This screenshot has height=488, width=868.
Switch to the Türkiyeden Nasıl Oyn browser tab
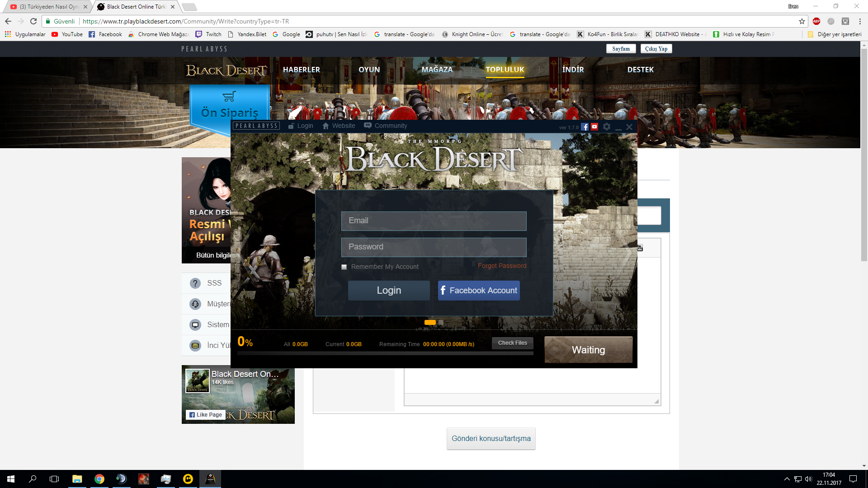[48, 7]
